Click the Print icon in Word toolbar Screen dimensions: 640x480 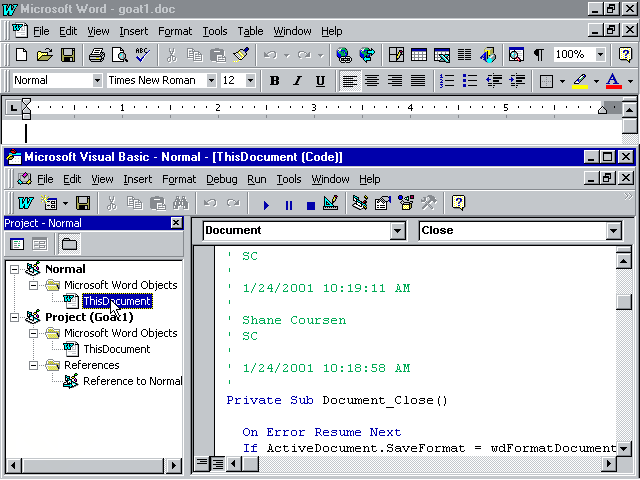click(x=97, y=55)
